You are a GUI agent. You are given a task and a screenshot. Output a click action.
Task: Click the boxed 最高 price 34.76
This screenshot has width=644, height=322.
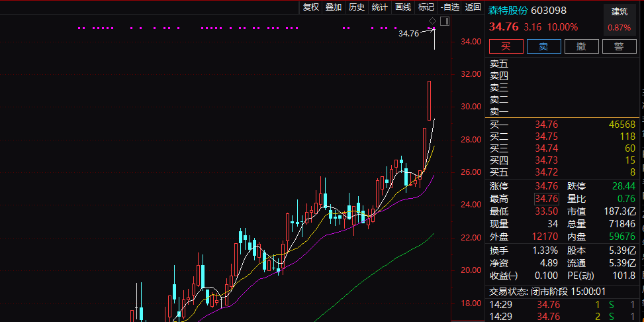(547, 199)
